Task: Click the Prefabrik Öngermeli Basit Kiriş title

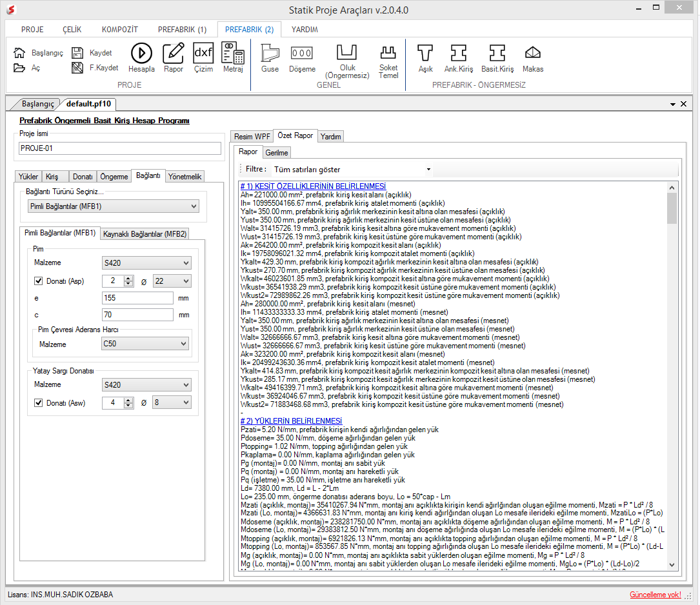Action: pyautogui.click(x=105, y=121)
